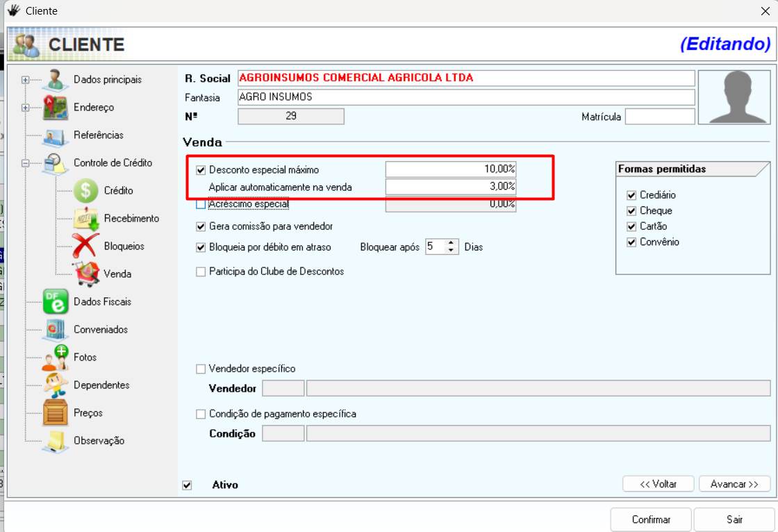778x532 pixels.
Task: Open the Conveniados section
Action: (x=100, y=330)
